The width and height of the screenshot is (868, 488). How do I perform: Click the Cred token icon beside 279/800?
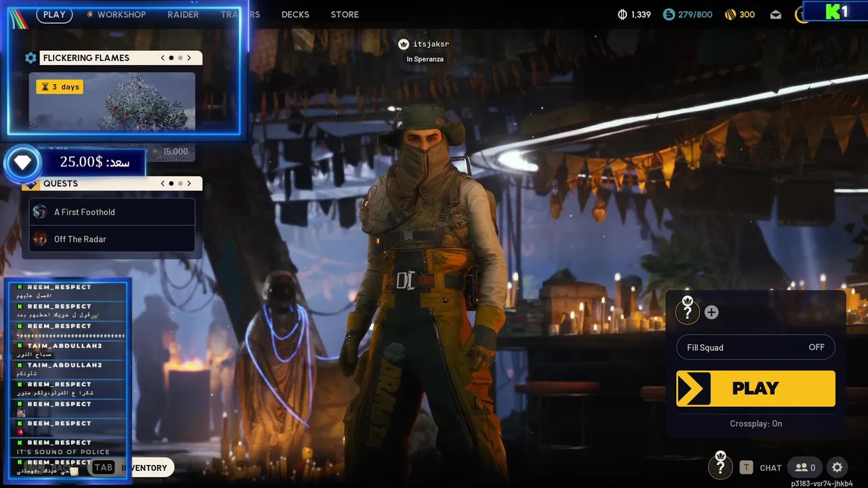point(669,14)
